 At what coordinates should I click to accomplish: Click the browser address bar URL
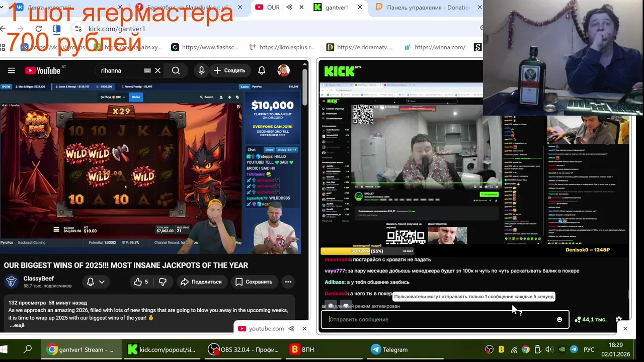tap(117, 29)
